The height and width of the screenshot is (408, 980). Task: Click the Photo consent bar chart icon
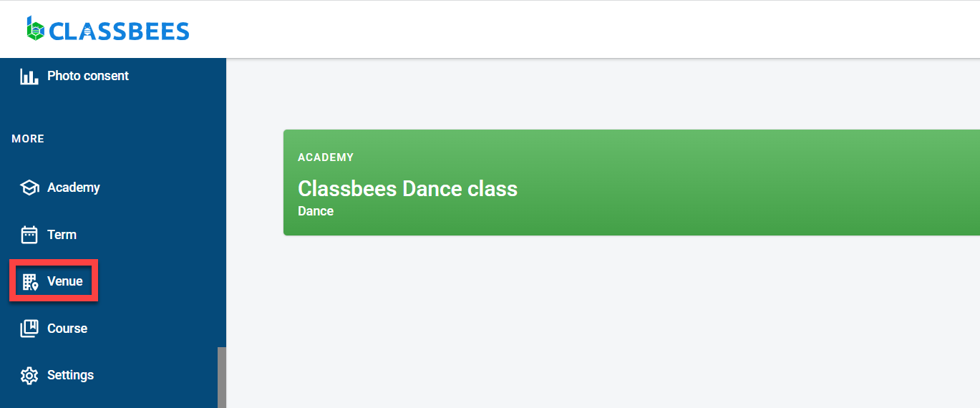tap(29, 77)
